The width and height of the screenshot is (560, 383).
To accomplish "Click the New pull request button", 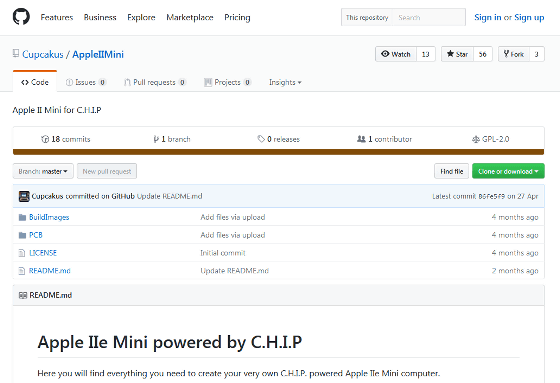I will click(x=107, y=171).
